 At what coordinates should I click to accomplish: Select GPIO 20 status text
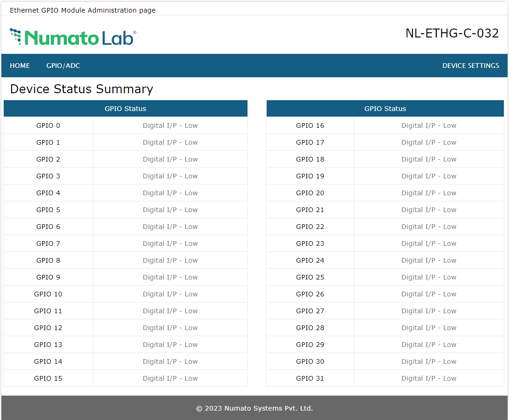coord(428,193)
